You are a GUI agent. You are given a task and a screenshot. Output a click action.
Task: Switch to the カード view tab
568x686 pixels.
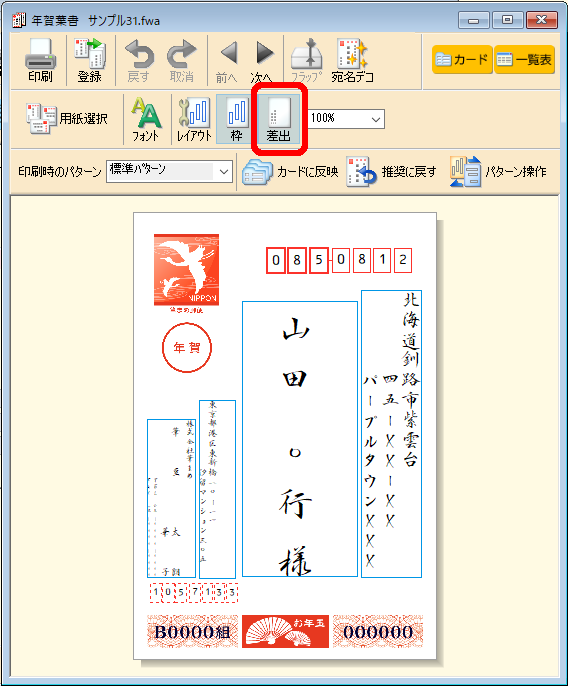coord(462,60)
